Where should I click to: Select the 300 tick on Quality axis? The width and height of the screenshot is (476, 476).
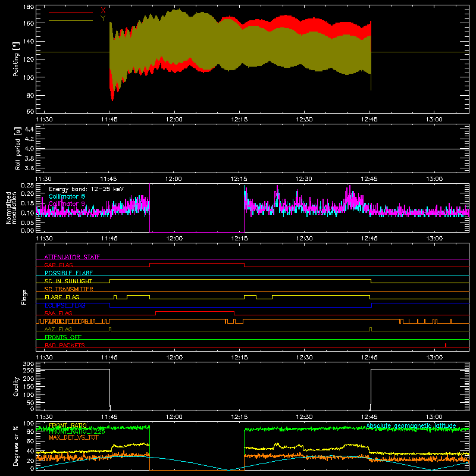[x=29, y=364]
